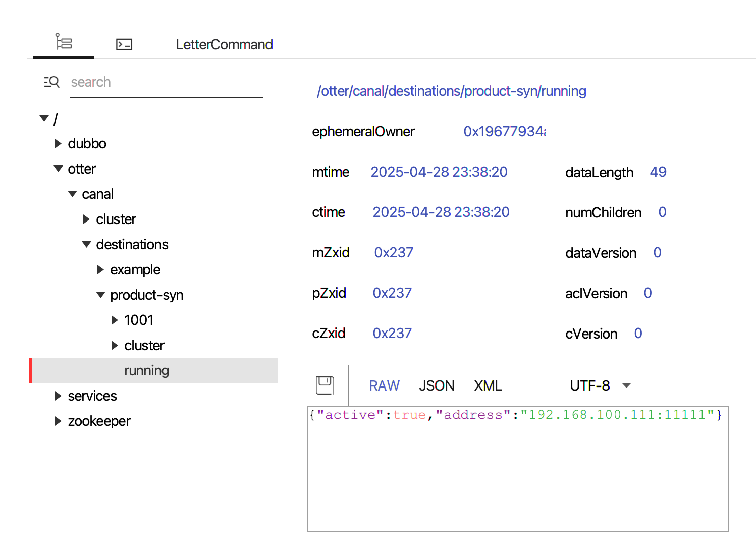This screenshot has height=553, width=756.
Task: Save node data with the floppy icon
Action: pos(325,385)
